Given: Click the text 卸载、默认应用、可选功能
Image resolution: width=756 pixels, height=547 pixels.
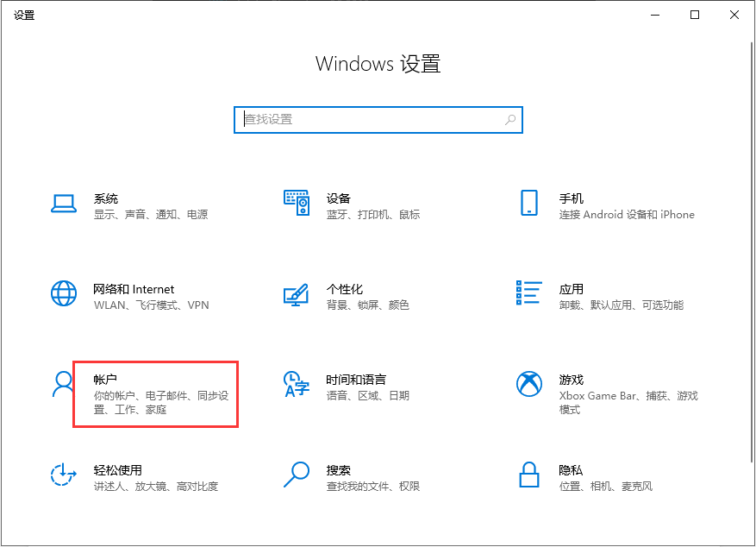Looking at the screenshot, I should click(622, 305).
